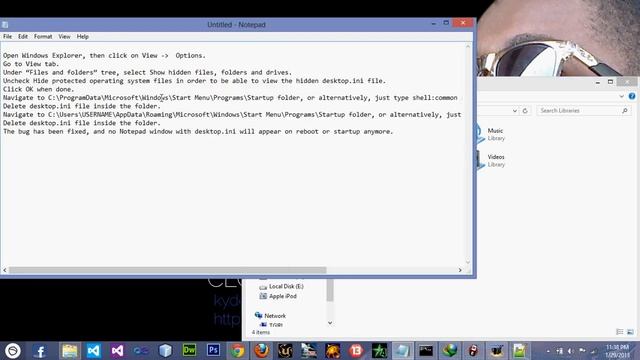Open Firefox from the taskbar
Screen dimensions: 640x360
tap(261, 351)
